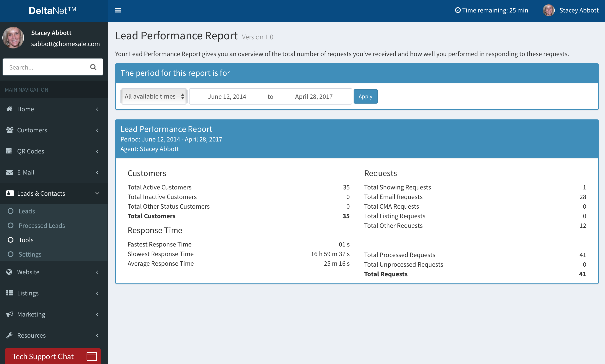Viewport: 605px width, 364px height.
Task: Open QR Codes via its sidebar icon
Action: tap(9, 151)
